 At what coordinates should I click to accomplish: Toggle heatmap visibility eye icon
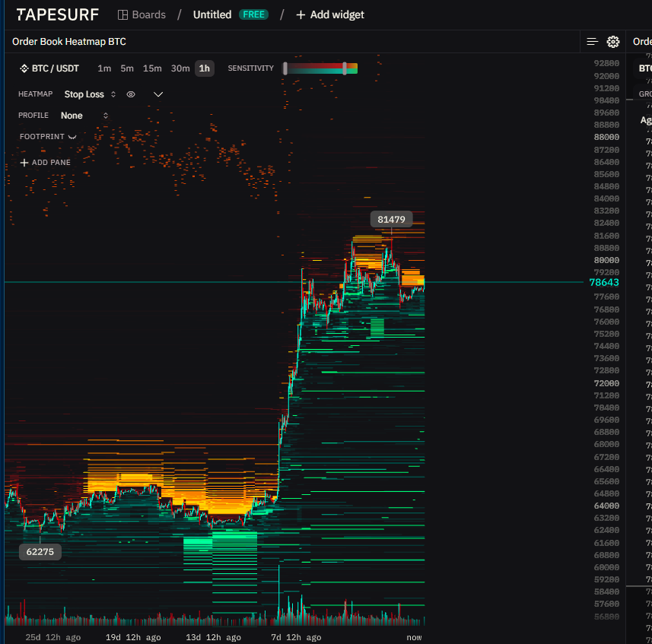click(x=131, y=94)
